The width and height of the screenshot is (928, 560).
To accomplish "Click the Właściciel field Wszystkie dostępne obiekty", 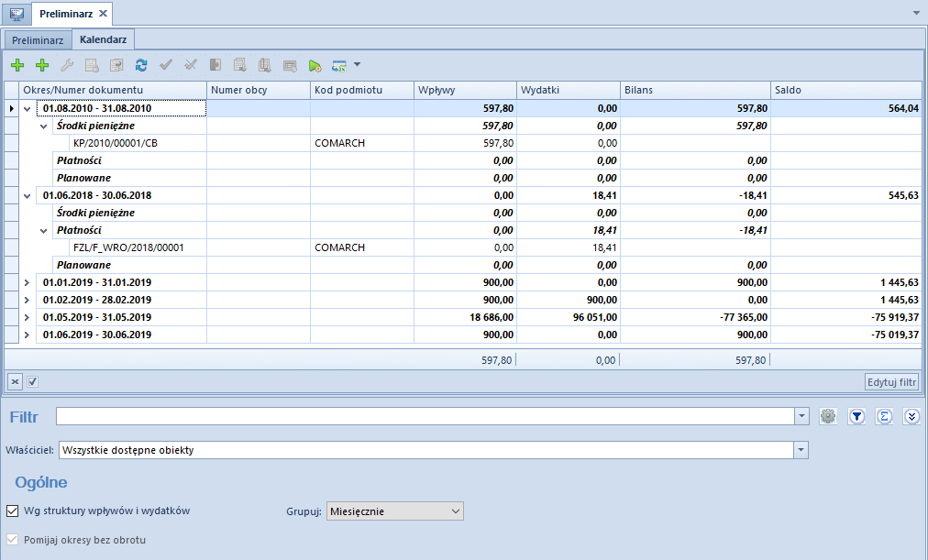I will point(426,450).
